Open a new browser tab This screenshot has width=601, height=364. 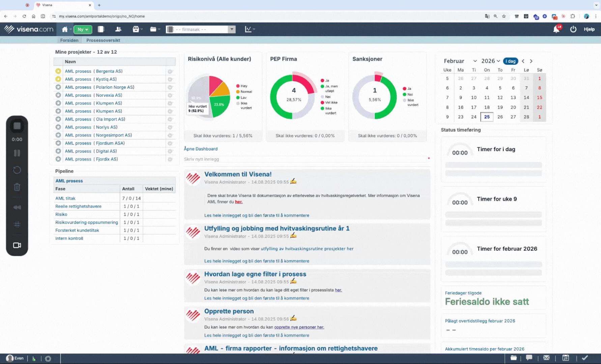(x=99, y=5)
